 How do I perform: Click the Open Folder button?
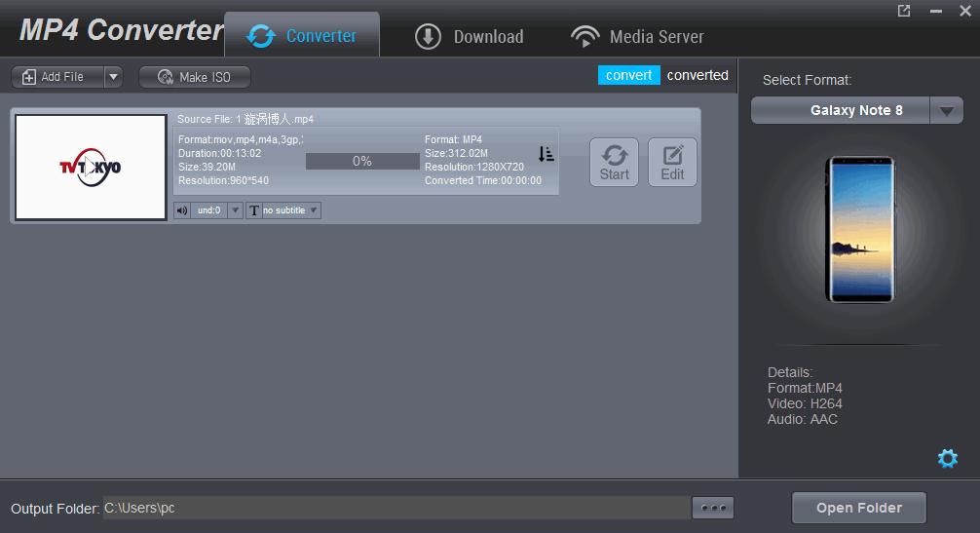(x=859, y=508)
